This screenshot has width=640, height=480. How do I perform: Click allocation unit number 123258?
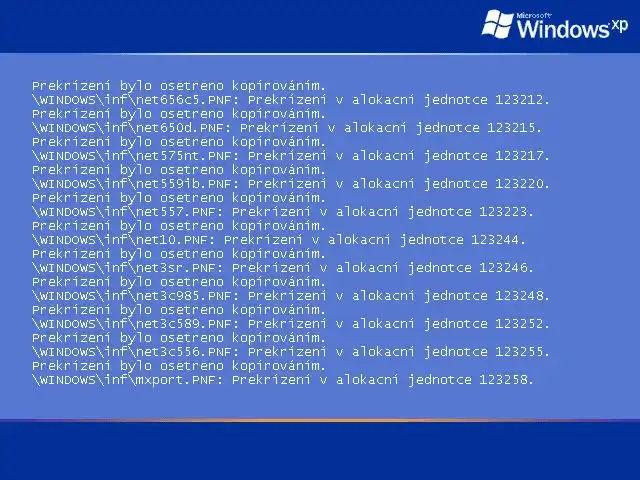(x=504, y=380)
